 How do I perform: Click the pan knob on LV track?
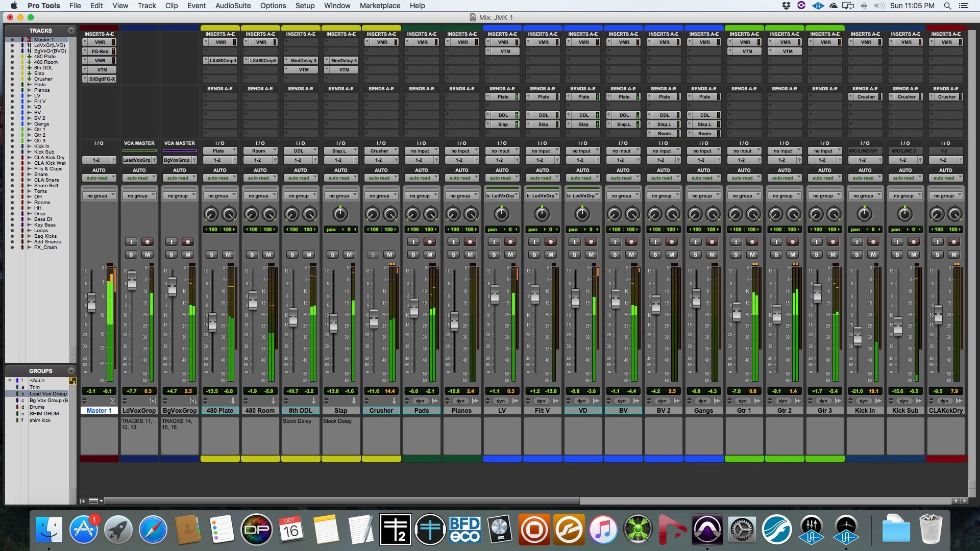pos(502,214)
